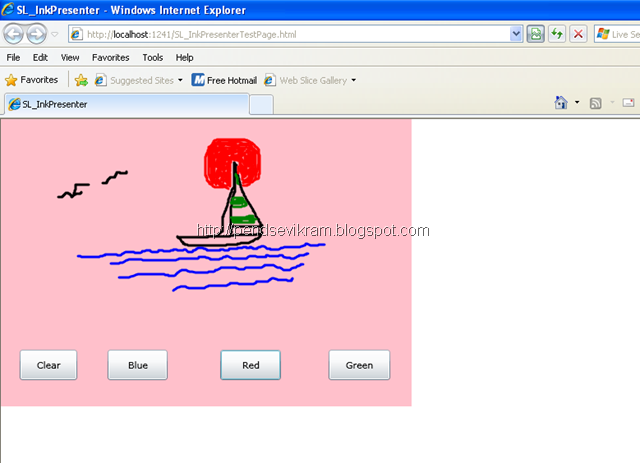Expand the Suggested Sites dropdown arrow
The image size is (640, 463).
pyautogui.click(x=180, y=80)
